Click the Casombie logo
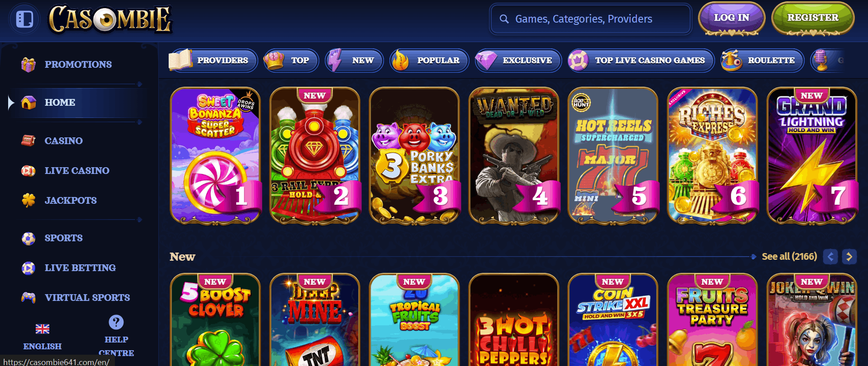This screenshot has width=868, height=366. (110, 19)
